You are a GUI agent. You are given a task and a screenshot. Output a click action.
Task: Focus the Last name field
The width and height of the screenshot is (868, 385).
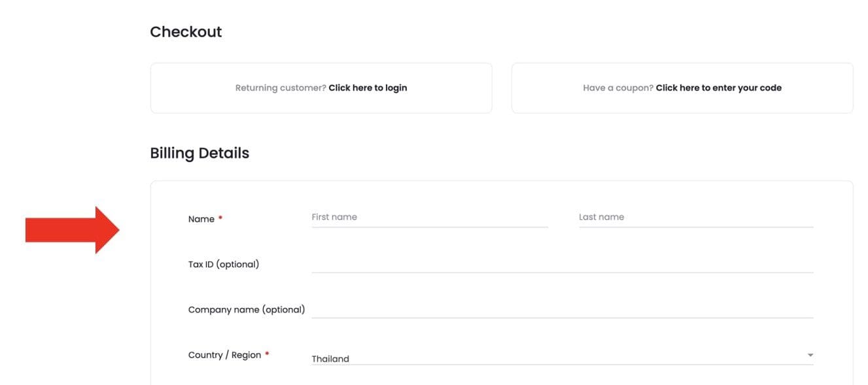click(x=695, y=218)
